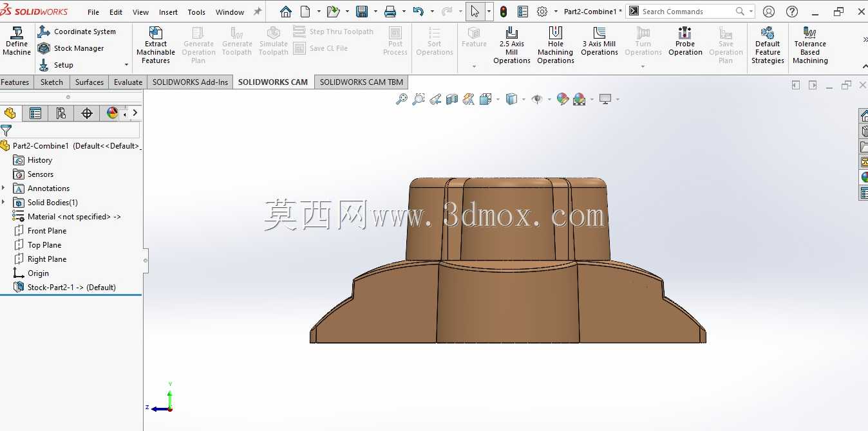Click Probe Operation button
868x431 pixels.
pos(685,41)
